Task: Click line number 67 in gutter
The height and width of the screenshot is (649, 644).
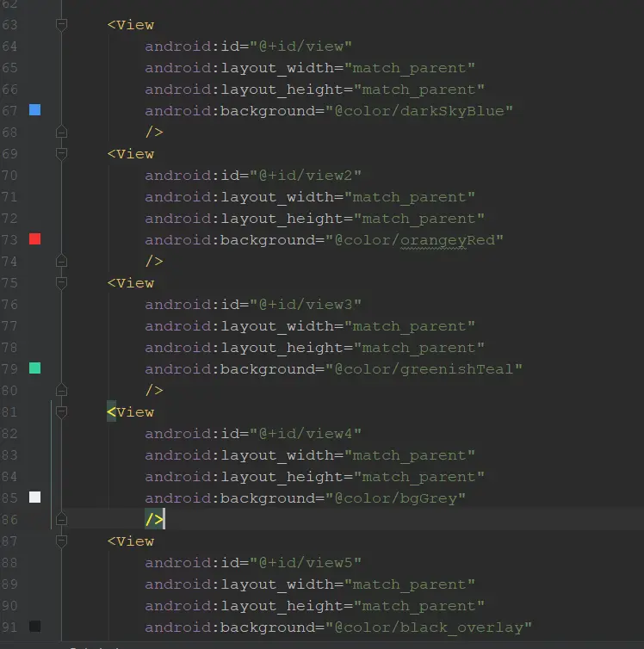Action: (9, 111)
